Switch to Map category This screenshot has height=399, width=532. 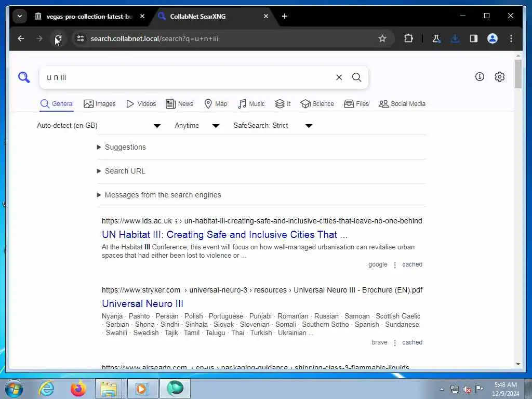point(216,104)
